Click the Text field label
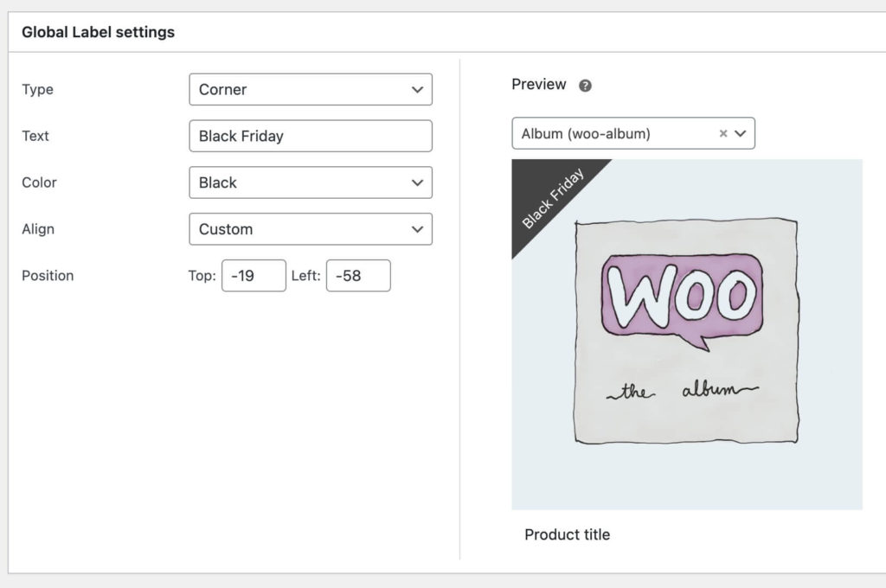886x588 pixels. [35, 136]
